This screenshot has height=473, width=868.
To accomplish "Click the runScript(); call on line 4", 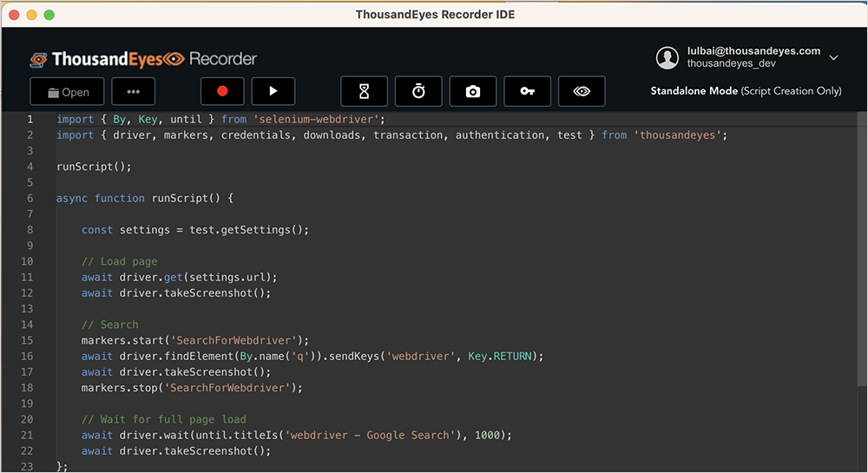I will tap(94, 167).
